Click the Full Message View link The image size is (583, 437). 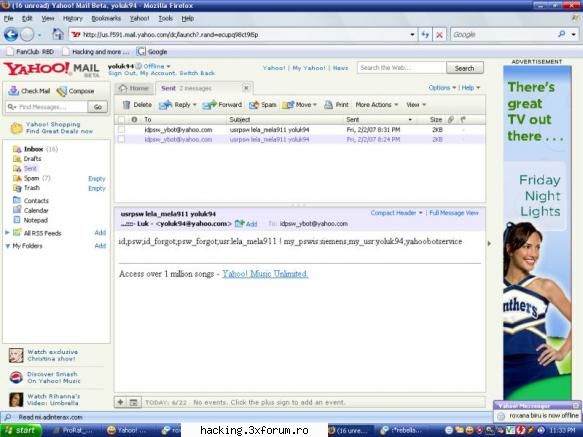pyautogui.click(x=454, y=213)
